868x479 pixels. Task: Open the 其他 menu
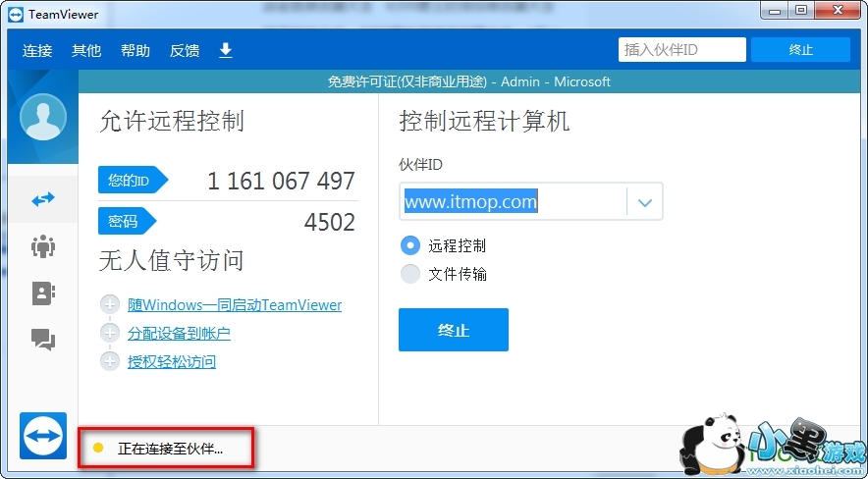pyautogui.click(x=86, y=50)
